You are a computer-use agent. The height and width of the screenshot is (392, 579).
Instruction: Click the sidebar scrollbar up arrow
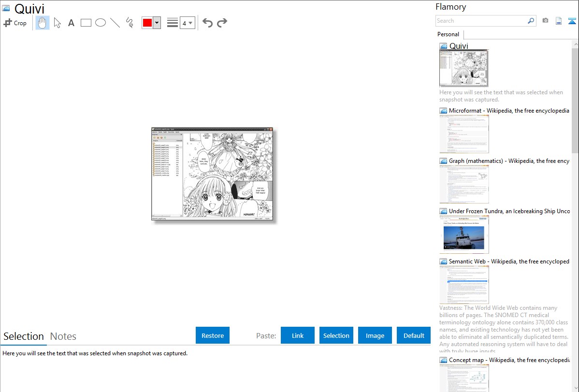point(575,44)
